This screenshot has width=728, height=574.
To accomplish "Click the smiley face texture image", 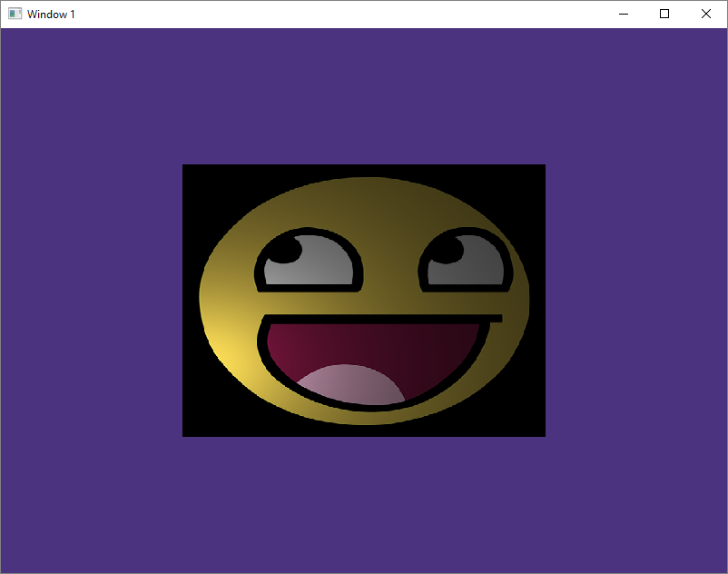I will [x=364, y=301].
